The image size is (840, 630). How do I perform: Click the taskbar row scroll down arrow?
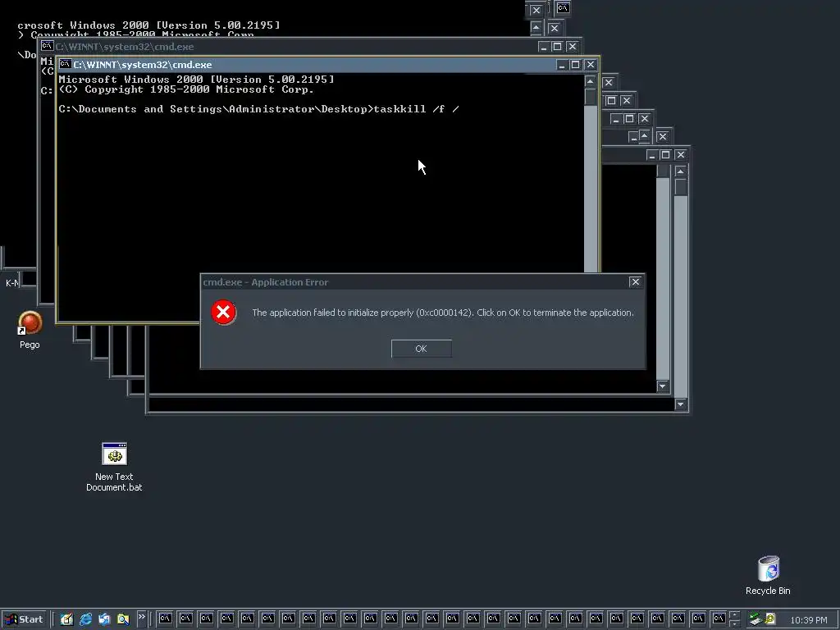click(734, 623)
